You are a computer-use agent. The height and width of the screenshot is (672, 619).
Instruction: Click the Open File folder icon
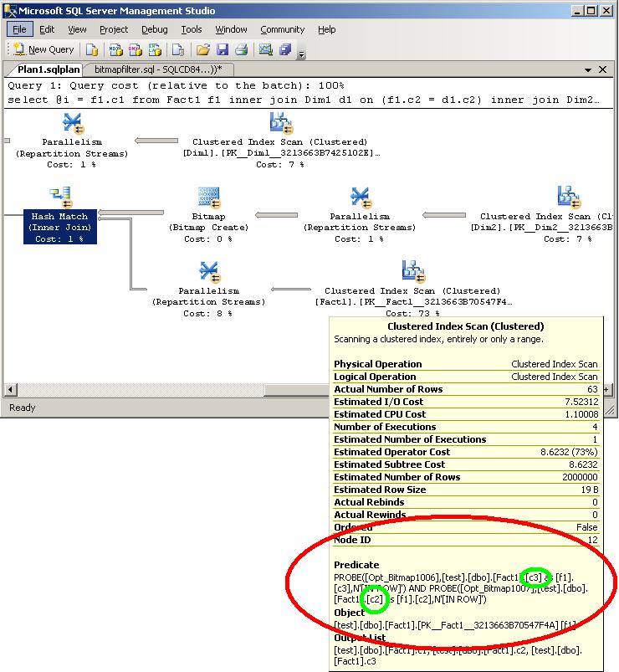pyautogui.click(x=203, y=49)
